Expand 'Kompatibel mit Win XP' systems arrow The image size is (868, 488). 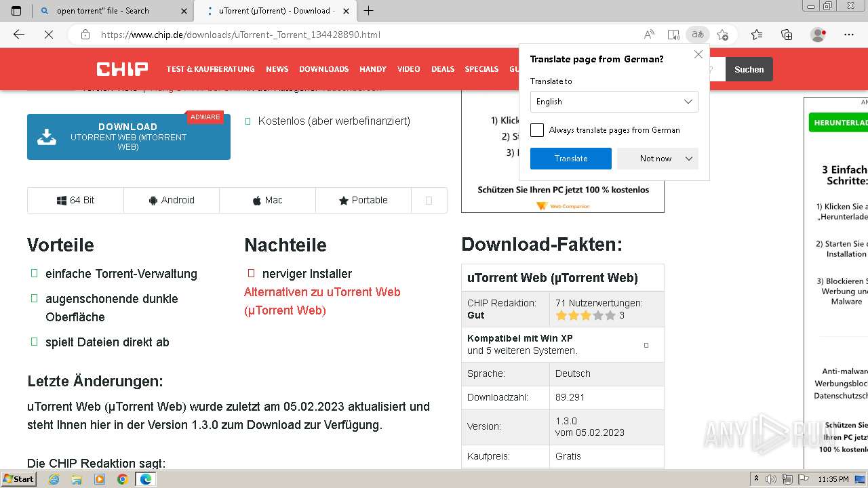tap(646, 345)
